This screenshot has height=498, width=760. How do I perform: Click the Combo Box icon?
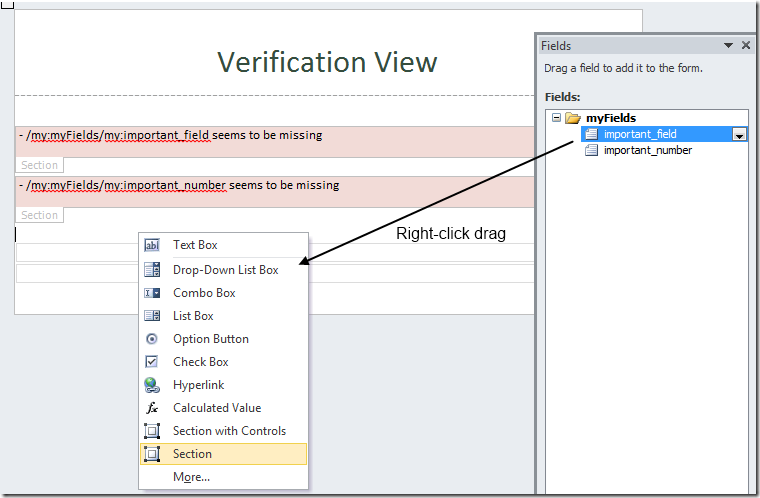point(152,293)
